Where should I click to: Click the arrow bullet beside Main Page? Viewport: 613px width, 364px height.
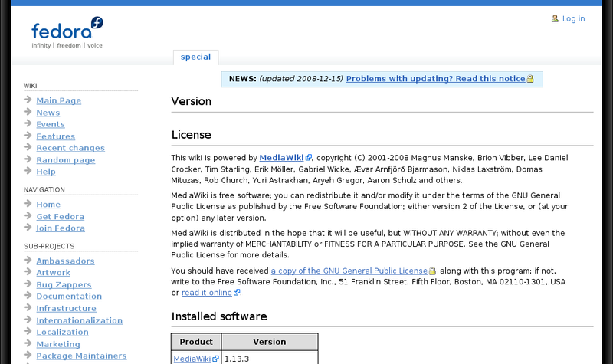[x=28, y=100]
